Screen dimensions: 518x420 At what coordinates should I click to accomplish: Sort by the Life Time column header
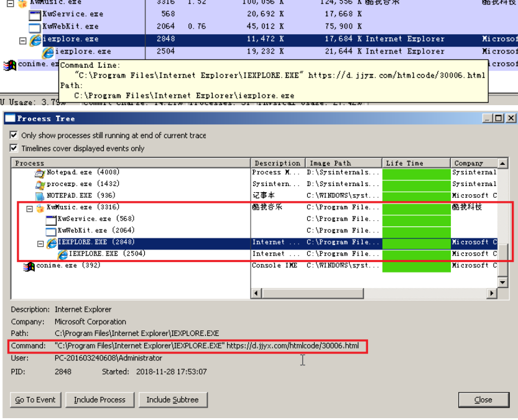pos(416,163)
